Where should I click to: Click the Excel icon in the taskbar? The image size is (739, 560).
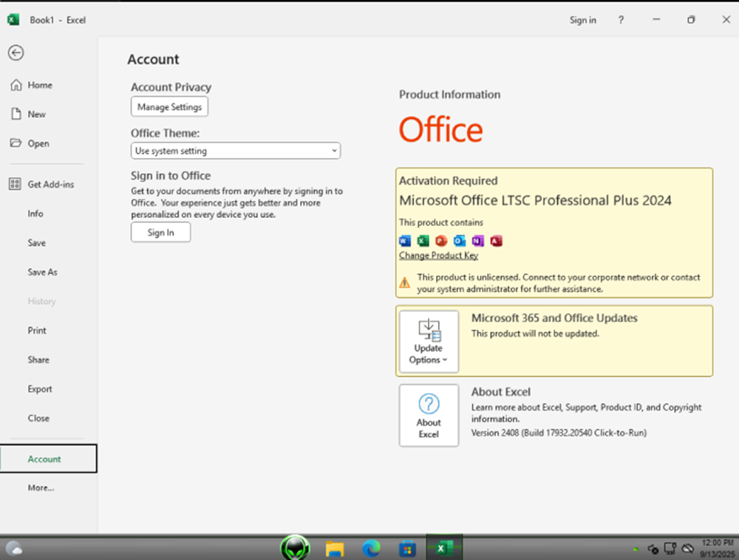(443, 548)
